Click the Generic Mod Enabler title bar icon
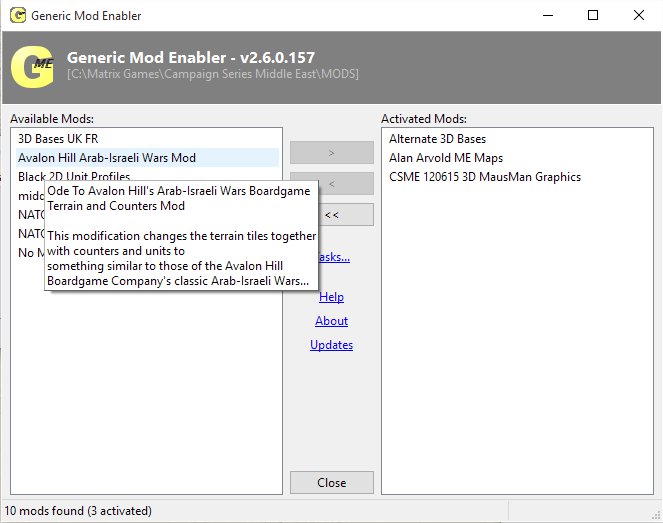 coord(18,16)
